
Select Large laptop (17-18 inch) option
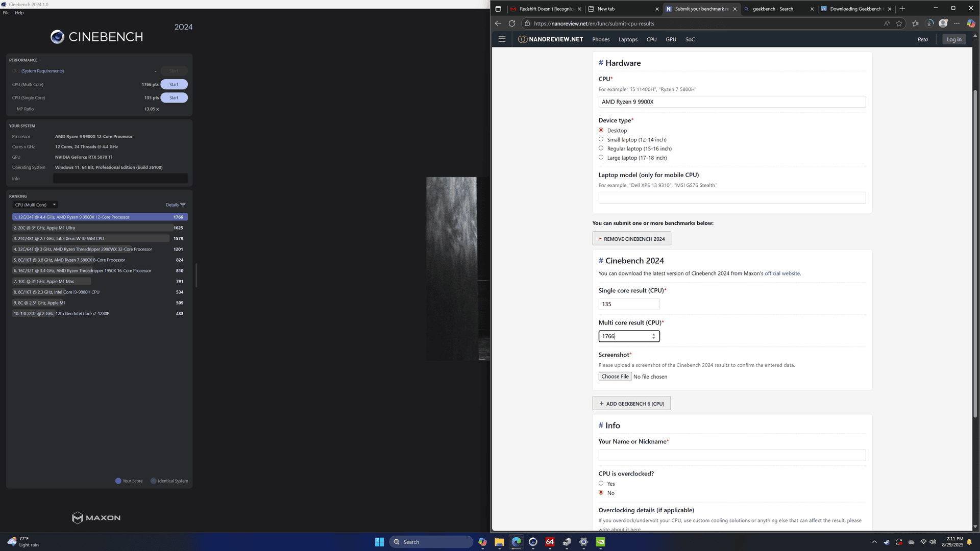point(601,158)
